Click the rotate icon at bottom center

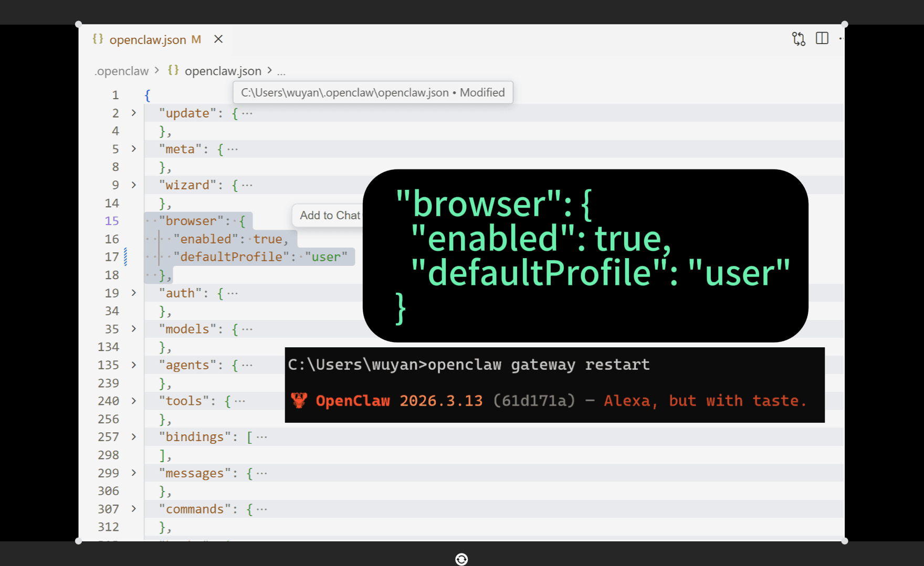(x=461, y=559)
